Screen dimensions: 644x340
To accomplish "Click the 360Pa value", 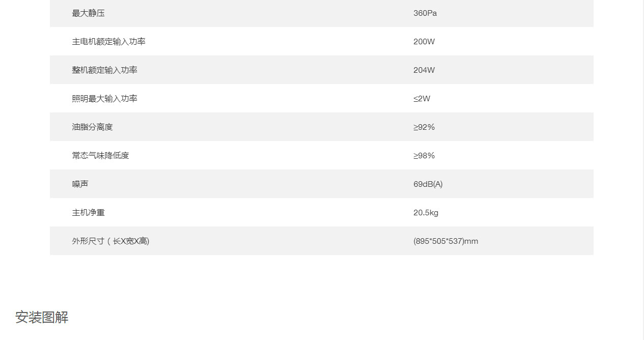I will (425, 13).
